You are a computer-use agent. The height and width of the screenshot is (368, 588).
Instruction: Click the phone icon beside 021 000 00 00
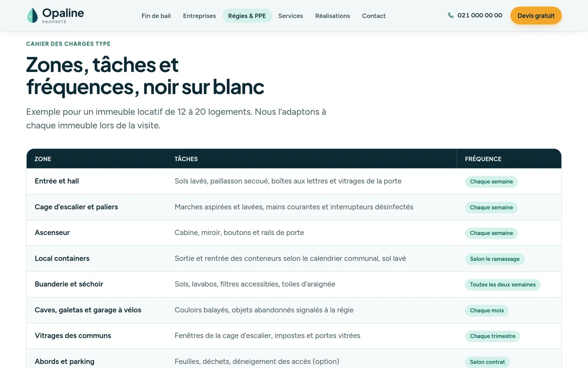[x=451, y=15]
